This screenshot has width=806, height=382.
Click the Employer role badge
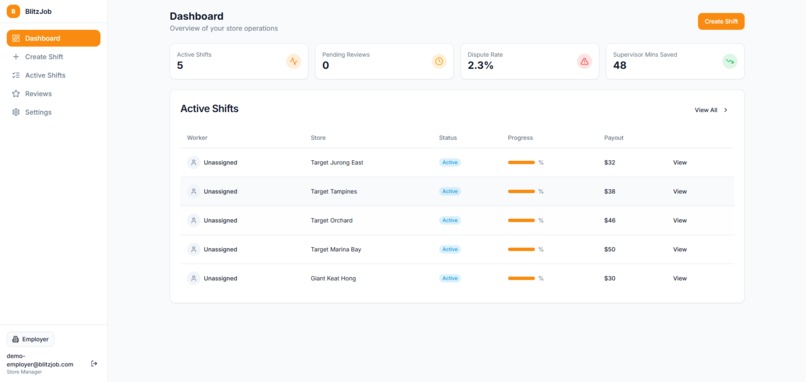tap(30, 339)
